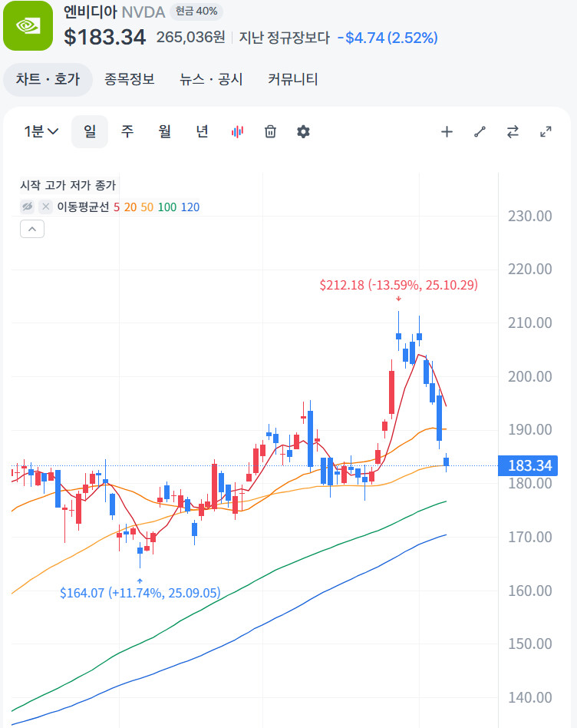Click the 230.00 axis label

530,216
